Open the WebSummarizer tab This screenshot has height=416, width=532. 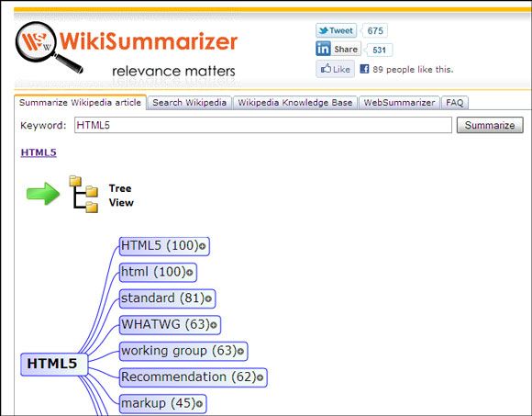399,103
